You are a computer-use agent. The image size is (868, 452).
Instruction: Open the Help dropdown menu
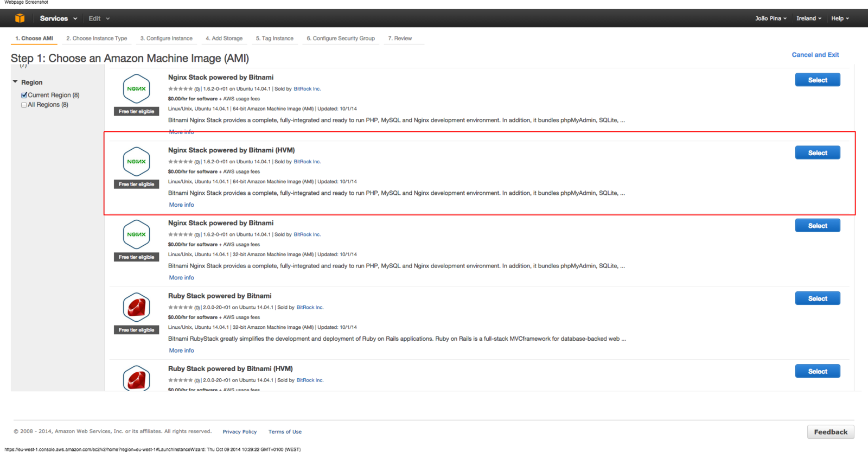tap(840, 18)
